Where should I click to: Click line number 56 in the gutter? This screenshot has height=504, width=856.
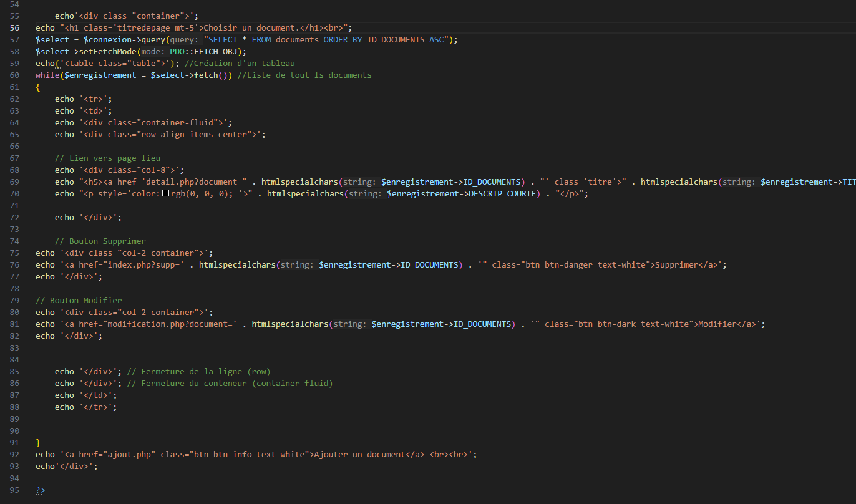(x=15, y=27)
